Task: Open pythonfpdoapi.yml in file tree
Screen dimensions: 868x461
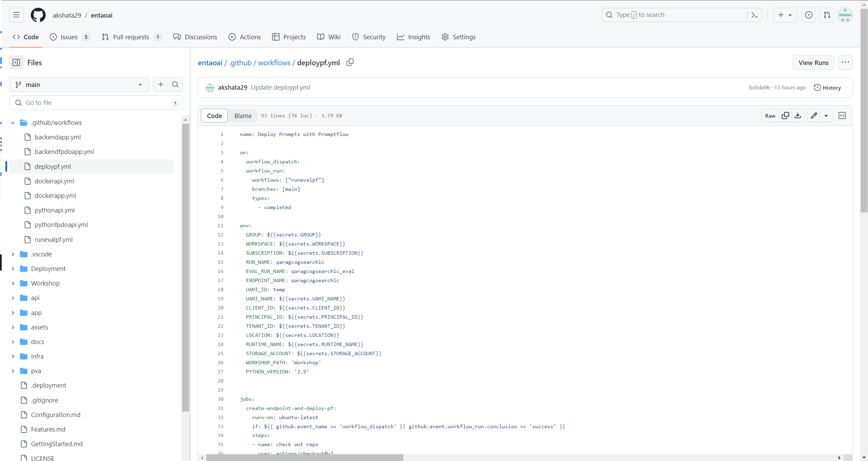Action: tap(61, 225)
